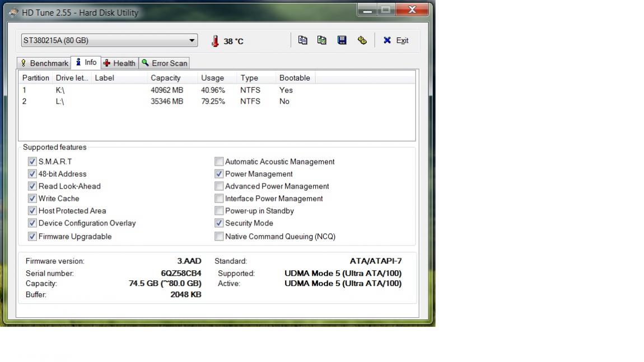Viewport: 644px width, 362px height.
Task: Click the ATA/ATAPI-7 standard value
Action: pyautogui.click(x=376, y=261)
